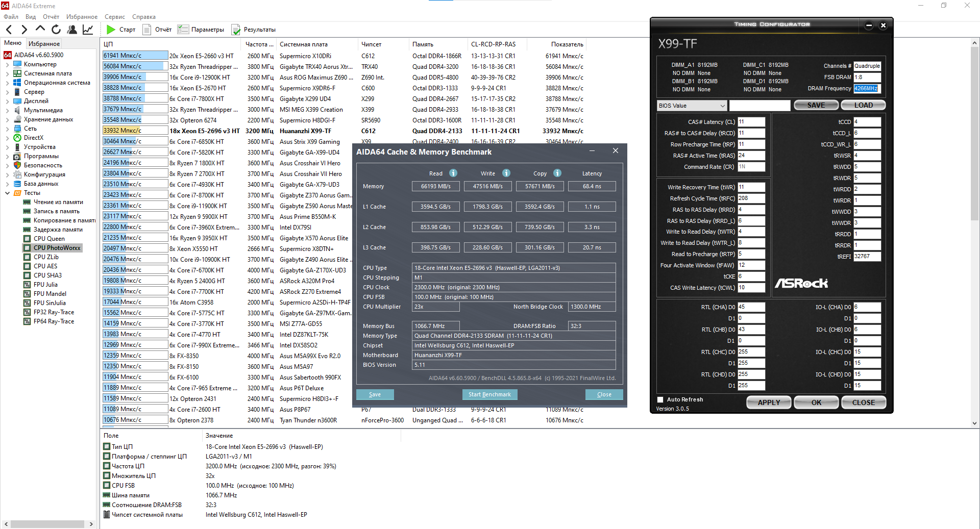Click the info icon next to Write

[x=506, y=173]
